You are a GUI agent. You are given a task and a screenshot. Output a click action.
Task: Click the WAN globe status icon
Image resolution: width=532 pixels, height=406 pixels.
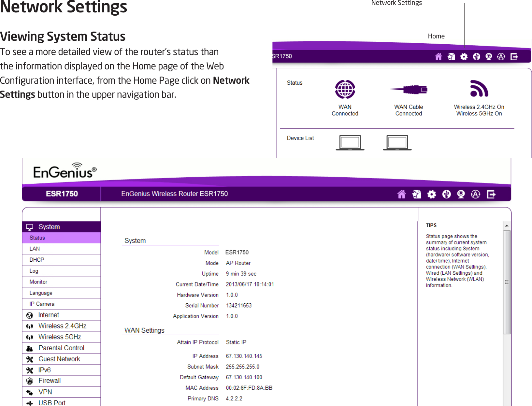345,89
